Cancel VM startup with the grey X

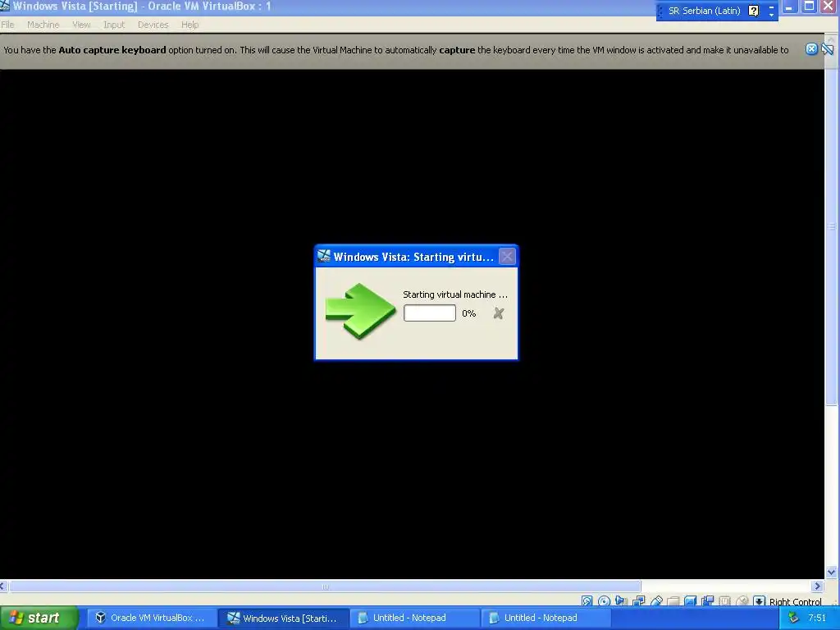[x=498, y=313]
